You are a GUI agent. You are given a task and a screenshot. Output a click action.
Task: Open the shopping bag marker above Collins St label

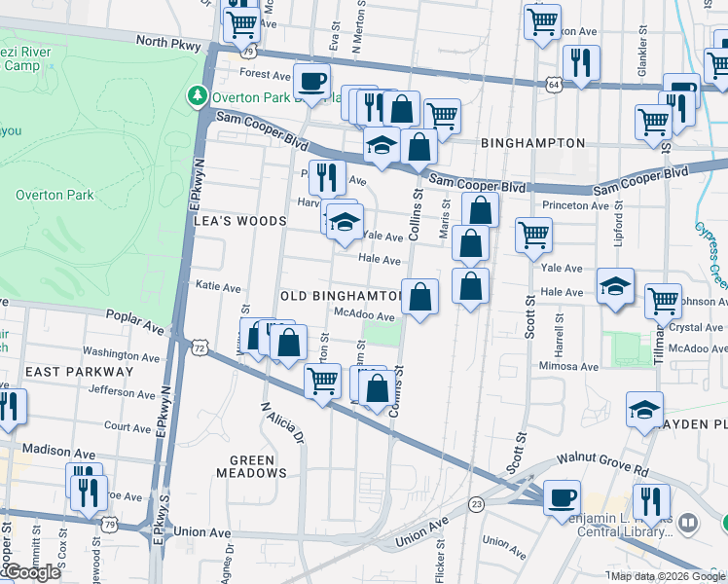419,148
